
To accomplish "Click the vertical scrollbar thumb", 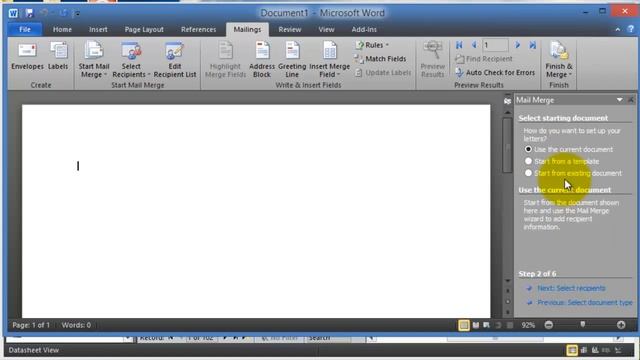I will (507, 146).
